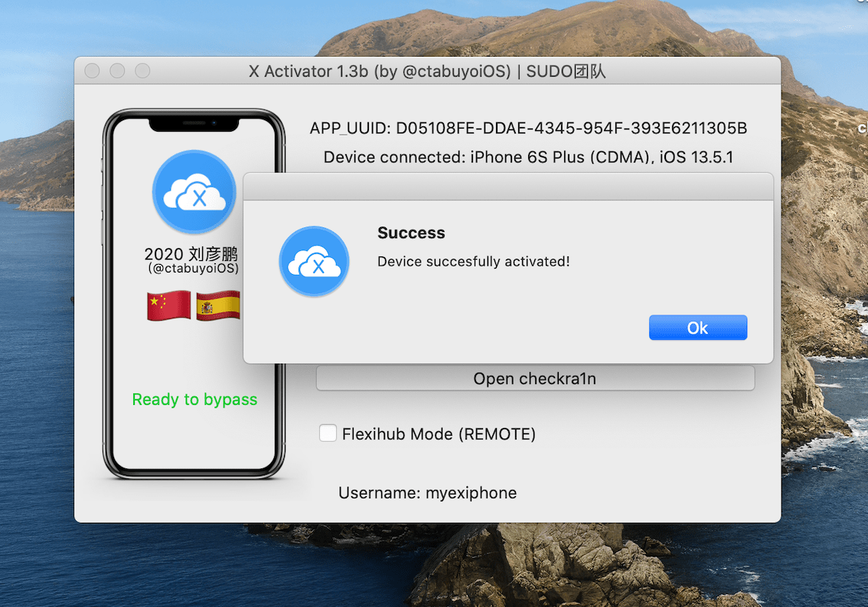This screenshot has width=868, height=607.
Task: Click the APP_UUID text line
Action: click(x=528, y=129)
